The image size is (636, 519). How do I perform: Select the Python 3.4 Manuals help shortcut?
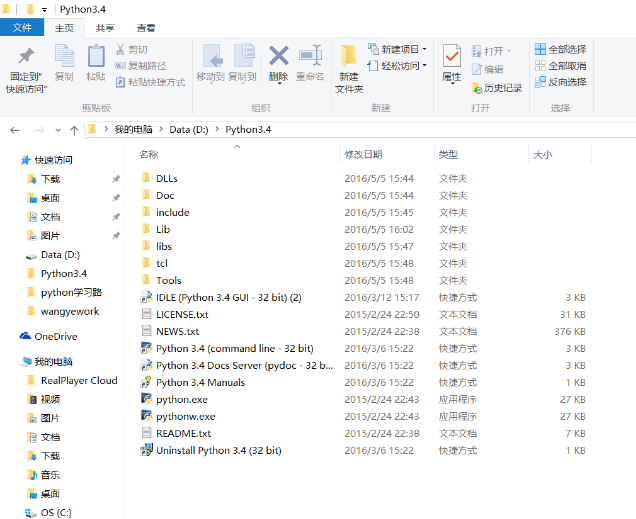[x=200, y=382]
